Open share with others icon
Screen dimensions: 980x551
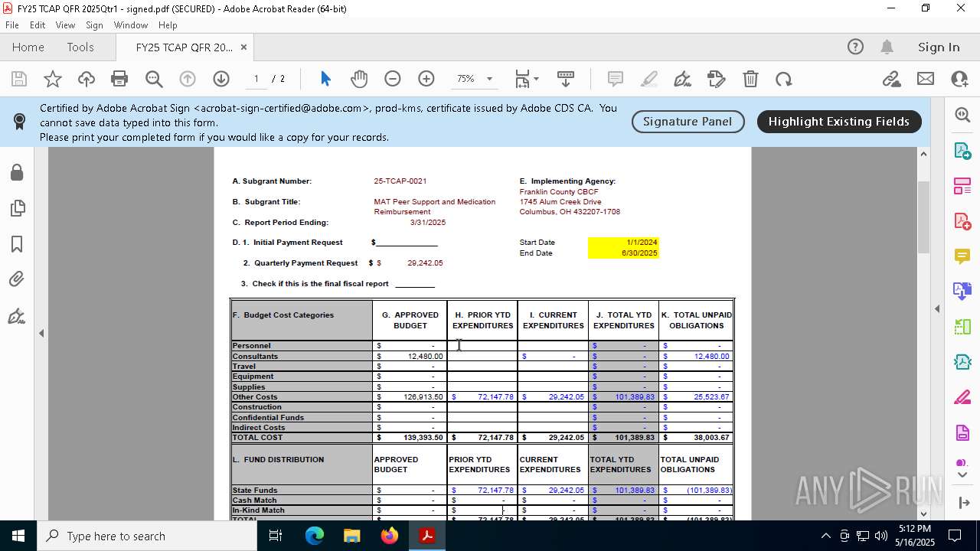pyautogui.click(x=959, y=79)
